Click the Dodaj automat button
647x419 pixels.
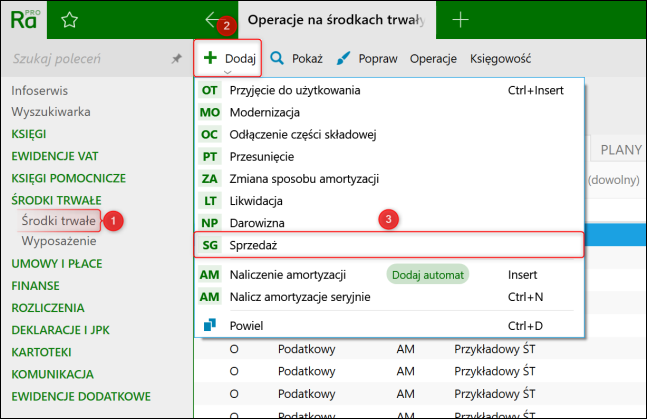pyautogui.click(x=427, y=275)
